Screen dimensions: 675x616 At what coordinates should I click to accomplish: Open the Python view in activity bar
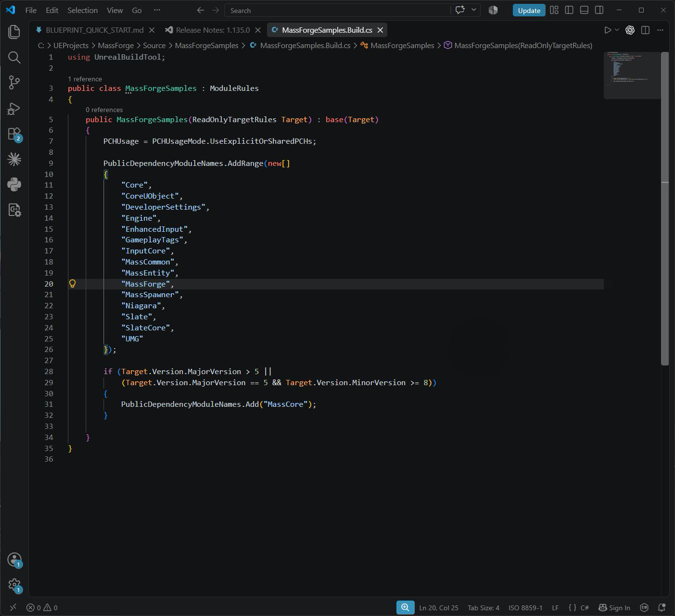coord(14,185)
